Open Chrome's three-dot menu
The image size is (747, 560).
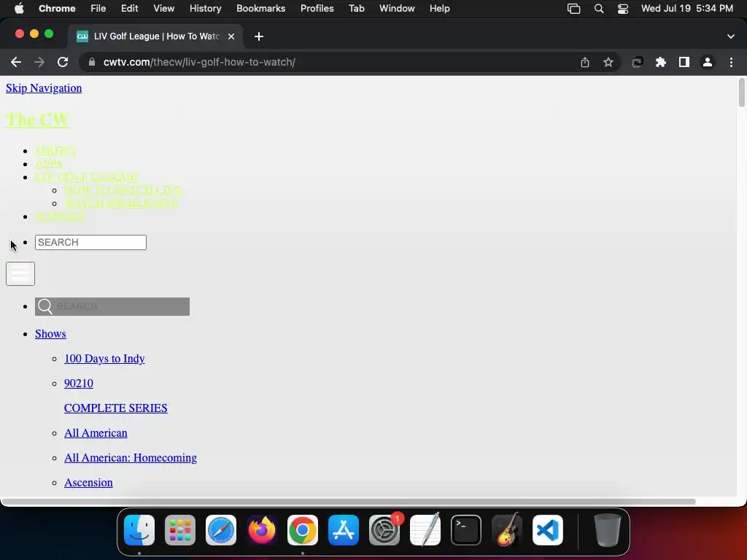point(731,62)
